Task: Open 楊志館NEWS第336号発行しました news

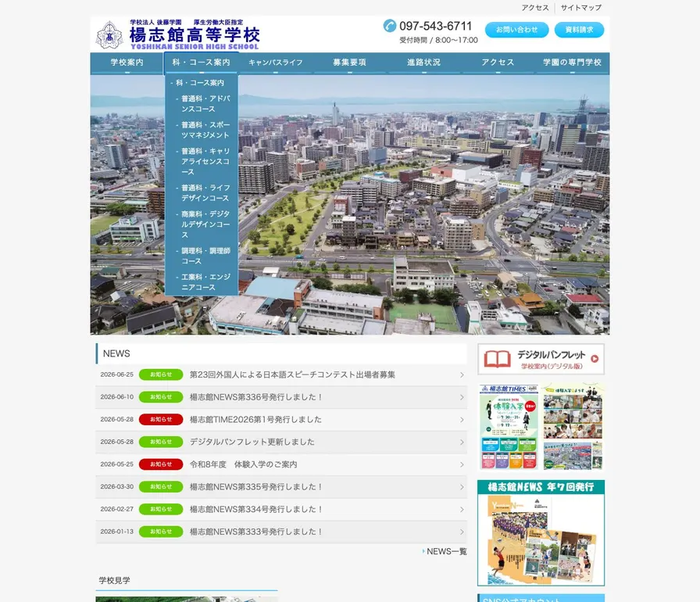Action: (x=256, y=397)
